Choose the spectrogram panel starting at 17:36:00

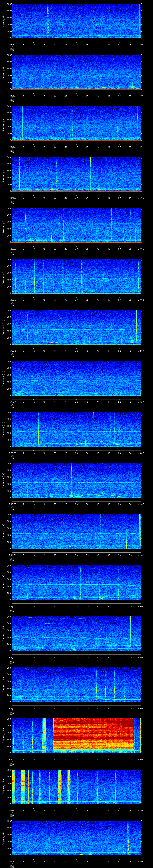pos(76,276)
